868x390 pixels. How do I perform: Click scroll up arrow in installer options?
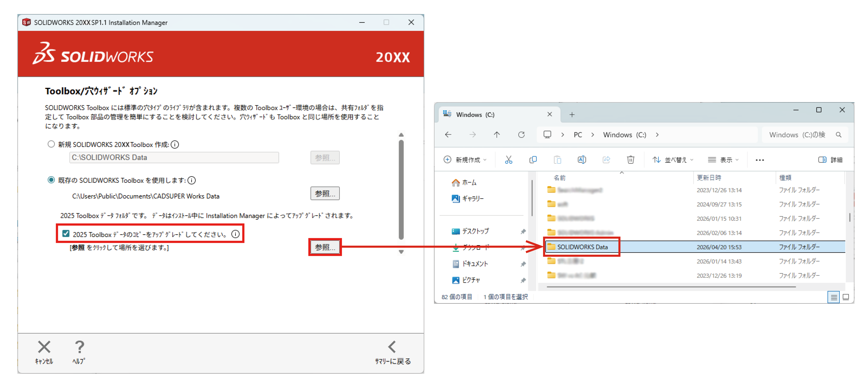401,135
